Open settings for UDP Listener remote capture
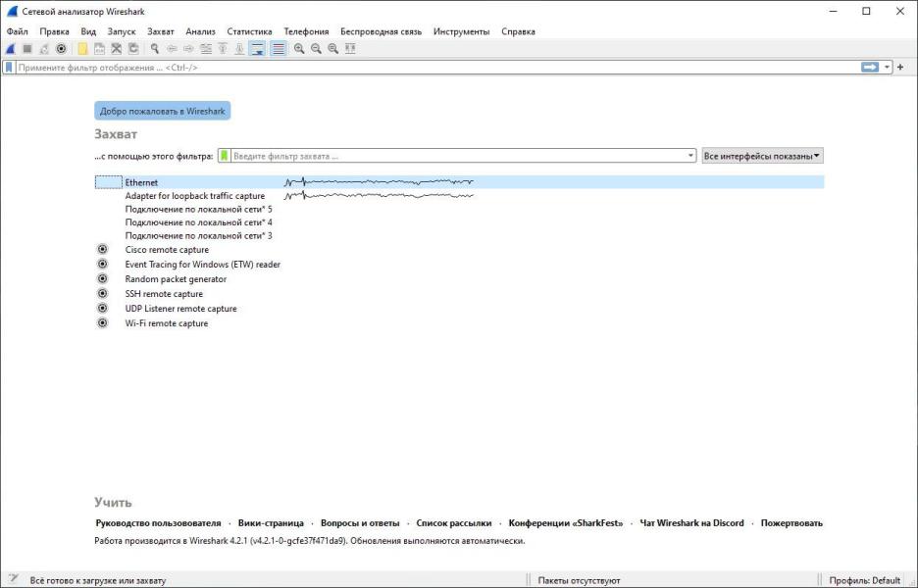Image resolution: width=918 pixels, height=588 pixels. [102, 308]
